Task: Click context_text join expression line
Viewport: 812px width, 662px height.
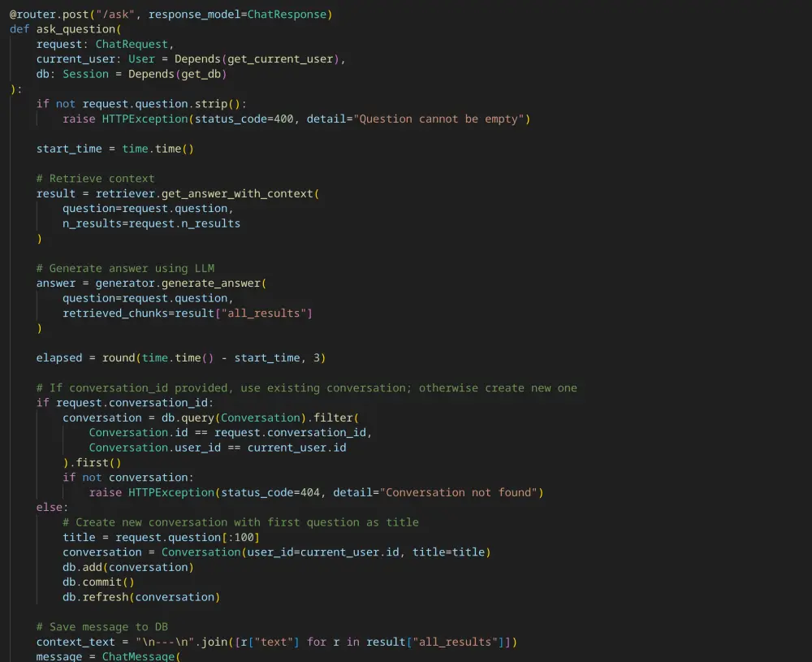Action: coord(277,643)
